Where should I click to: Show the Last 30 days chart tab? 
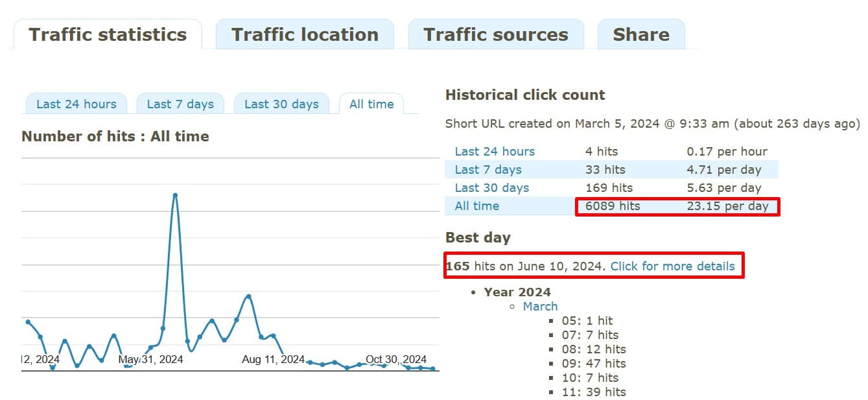281,104
